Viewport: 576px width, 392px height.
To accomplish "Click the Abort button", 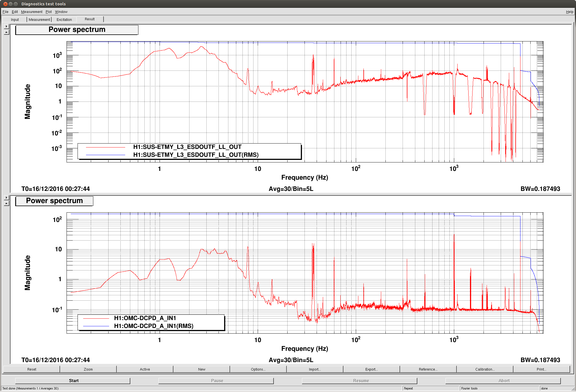I will 503,381.
